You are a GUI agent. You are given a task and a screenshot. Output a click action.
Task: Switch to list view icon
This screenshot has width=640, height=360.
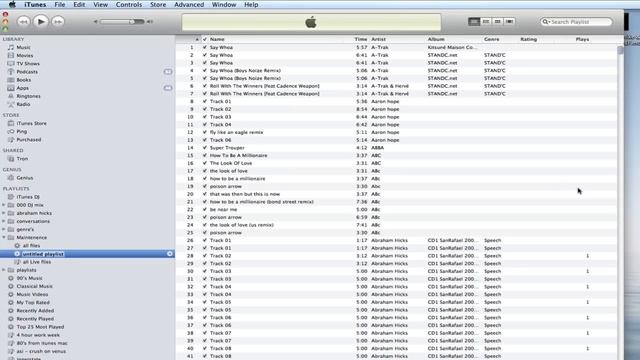[474, 21]
